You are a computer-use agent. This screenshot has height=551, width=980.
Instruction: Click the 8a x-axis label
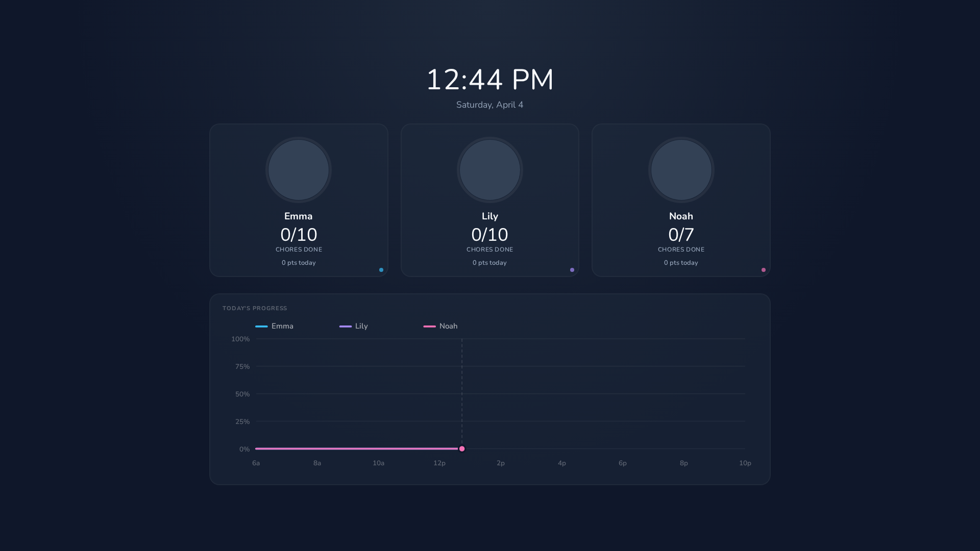[x=317, y=463]
